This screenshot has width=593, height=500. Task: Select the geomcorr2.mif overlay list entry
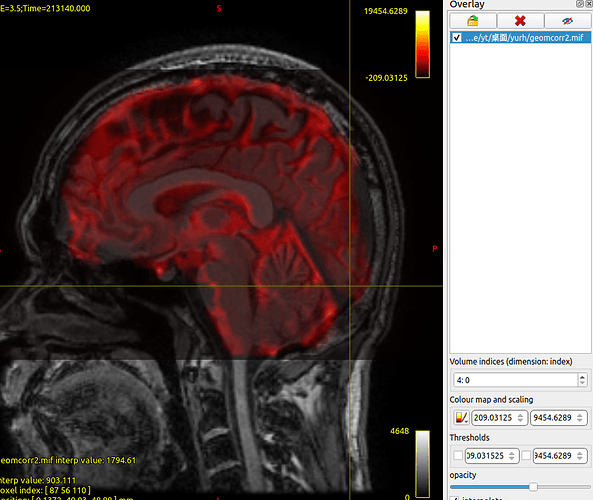coord(520,37)
